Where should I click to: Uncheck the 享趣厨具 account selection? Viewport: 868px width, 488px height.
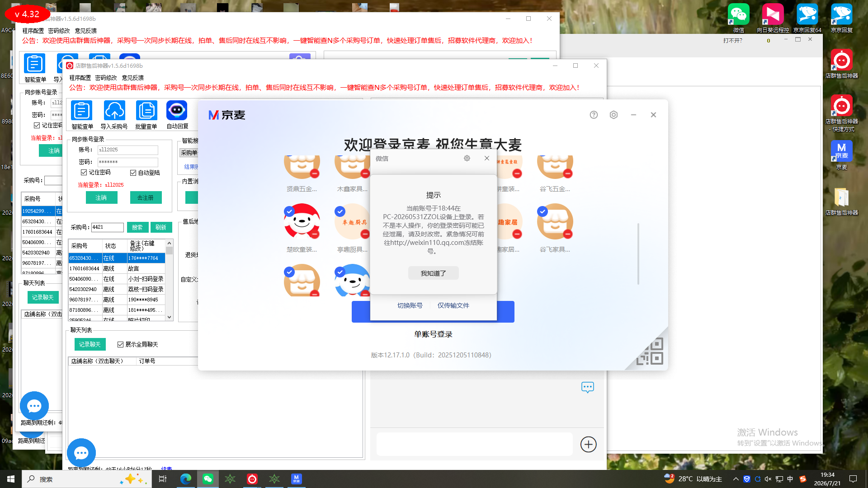click(x=340, y=211)
